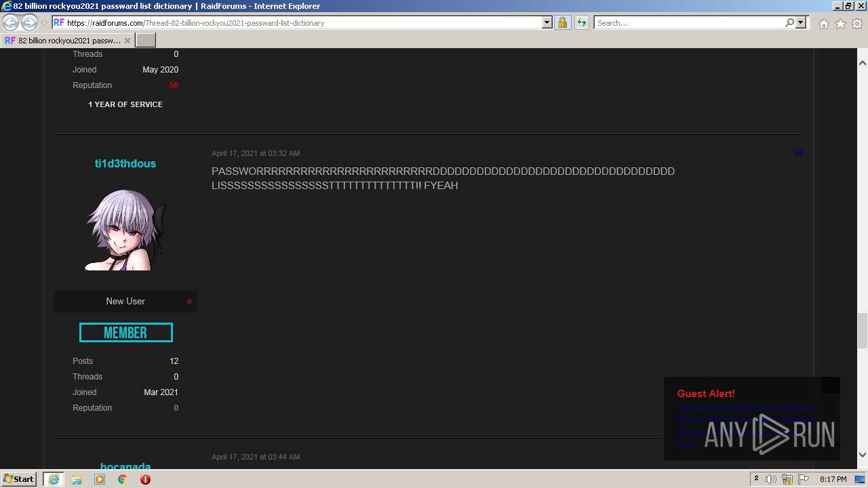
Task: Click the Posts count 12
Action: pos(174,361)
